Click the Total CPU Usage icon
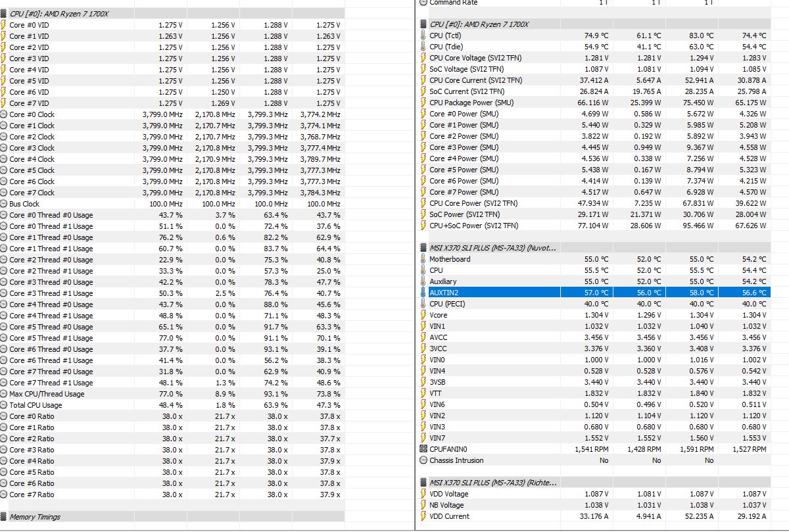The image size is (789, 532). [4, 405]
